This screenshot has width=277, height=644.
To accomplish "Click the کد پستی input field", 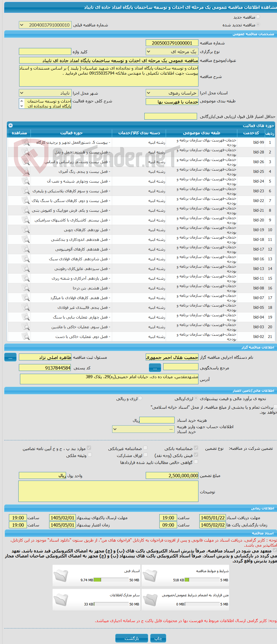I will [x=45, y=368].
